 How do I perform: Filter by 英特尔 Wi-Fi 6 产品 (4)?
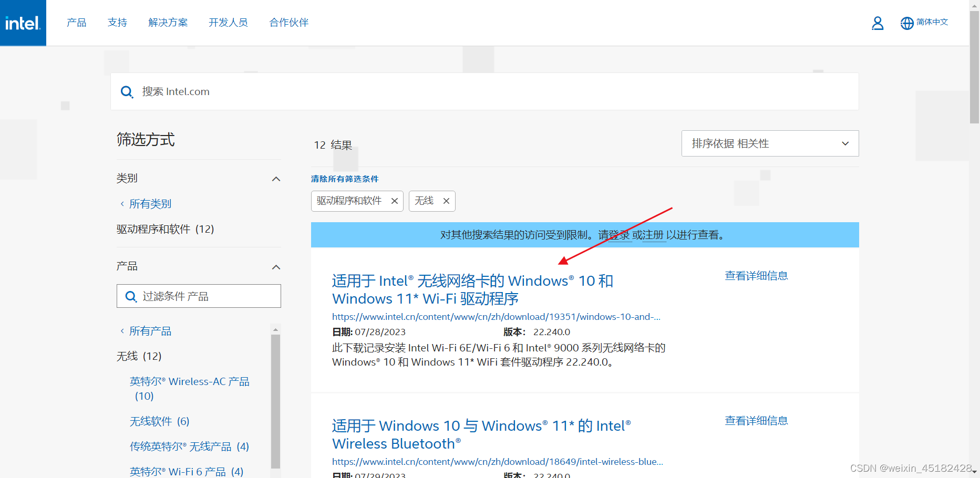click(187, 472)
